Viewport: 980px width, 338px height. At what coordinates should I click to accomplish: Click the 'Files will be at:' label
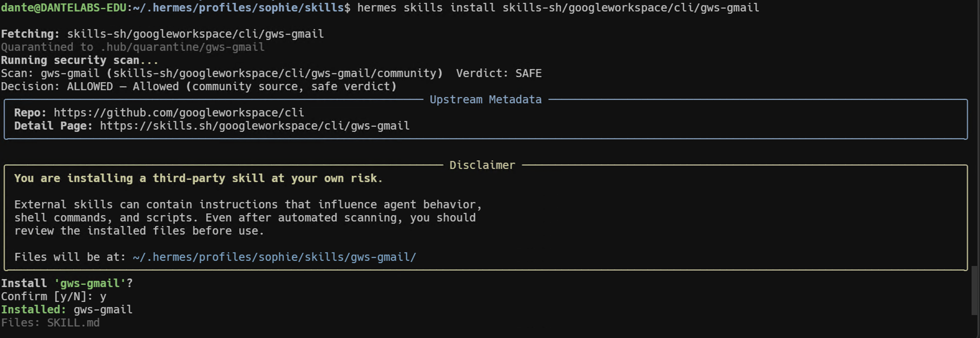tap(70, 257)
